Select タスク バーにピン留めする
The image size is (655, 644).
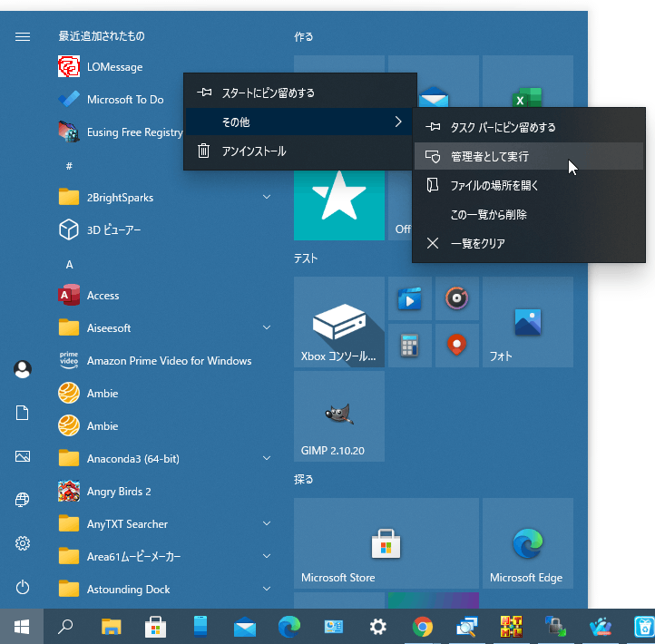[528, 127]
